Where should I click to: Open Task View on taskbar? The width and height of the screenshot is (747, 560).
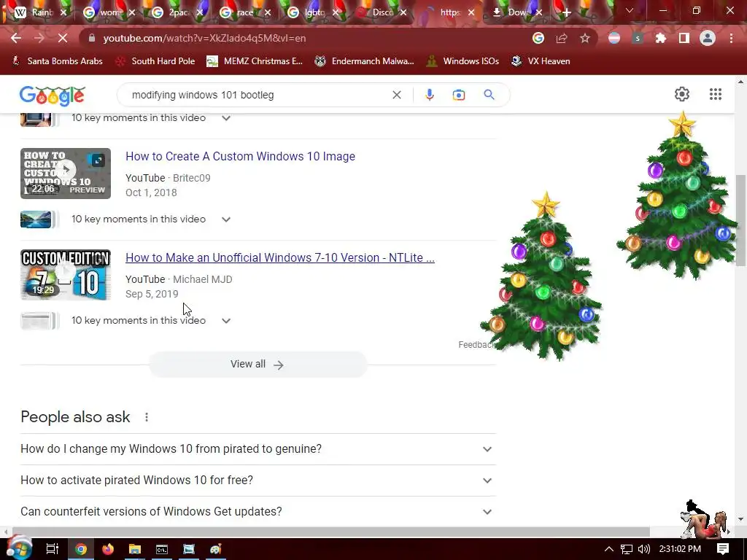[52, 549]
